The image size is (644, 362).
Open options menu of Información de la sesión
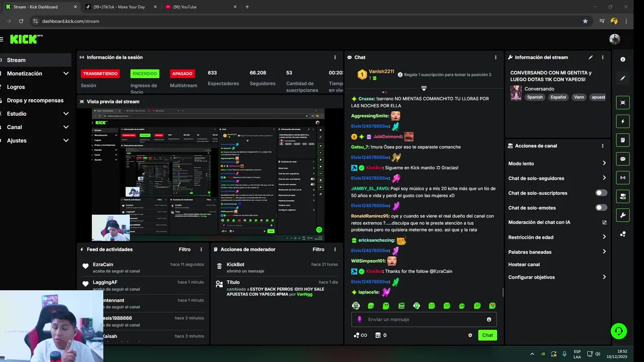click(335, 57)
